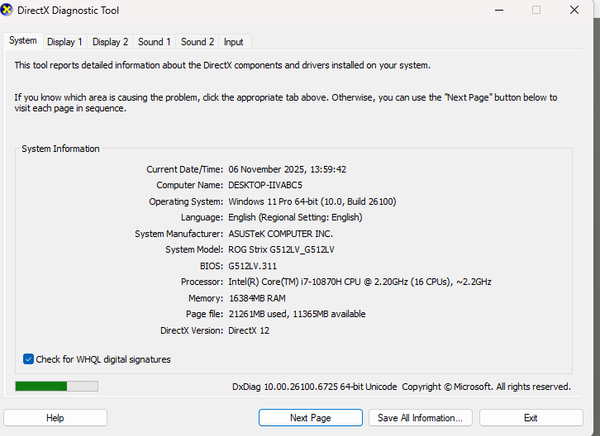Click Save All Information button
600x436 pixels.
click(421, 417)
